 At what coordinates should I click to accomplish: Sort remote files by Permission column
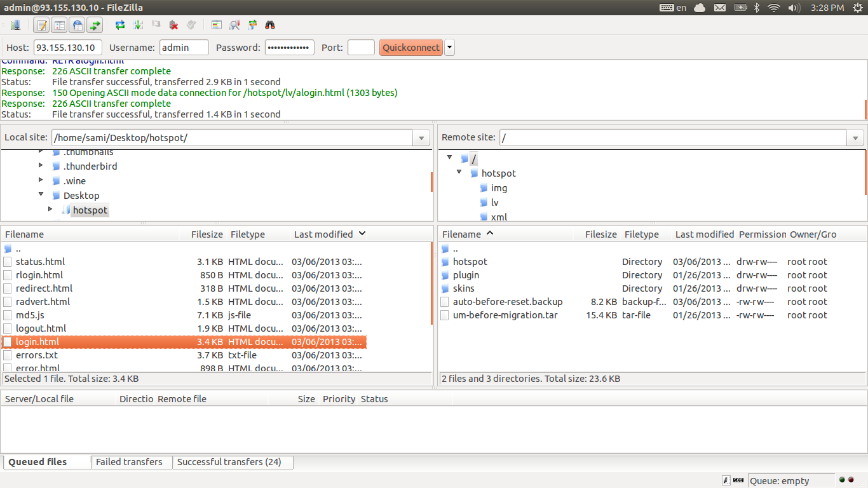(x=762, y=234)
